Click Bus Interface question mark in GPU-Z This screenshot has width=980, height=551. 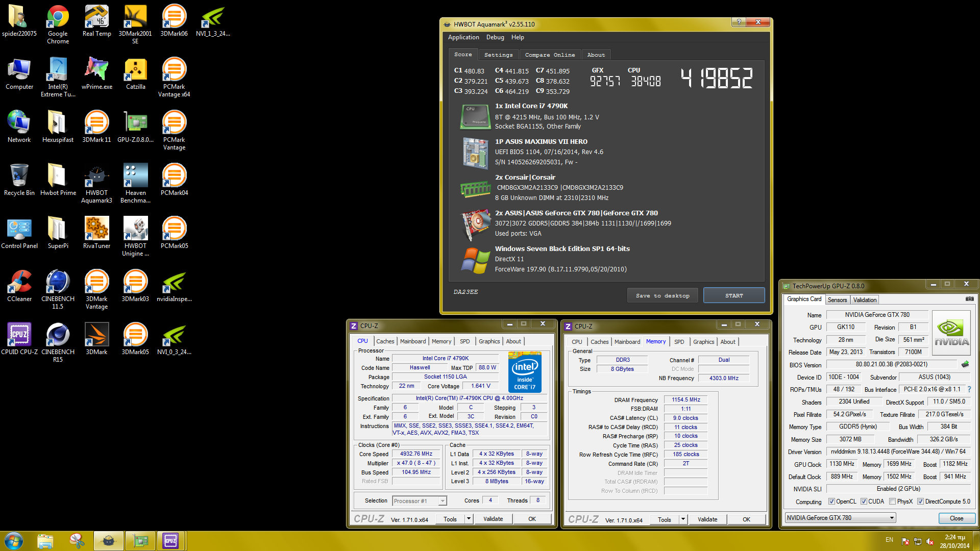[x=969, y=389]
